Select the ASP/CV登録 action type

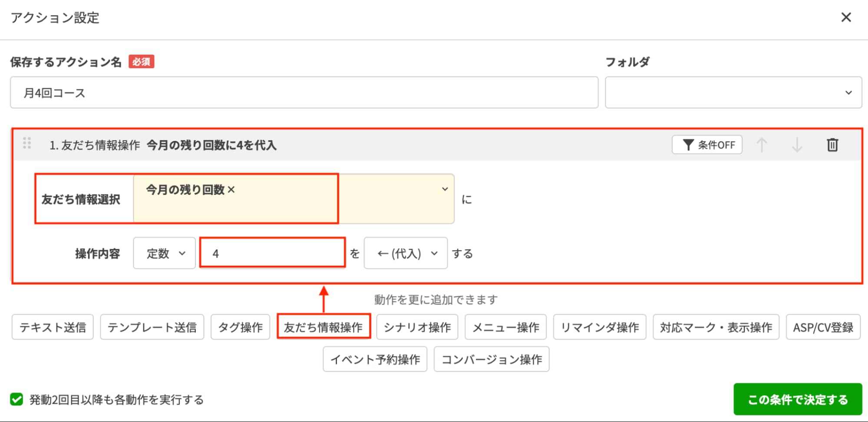click(823, 327)
